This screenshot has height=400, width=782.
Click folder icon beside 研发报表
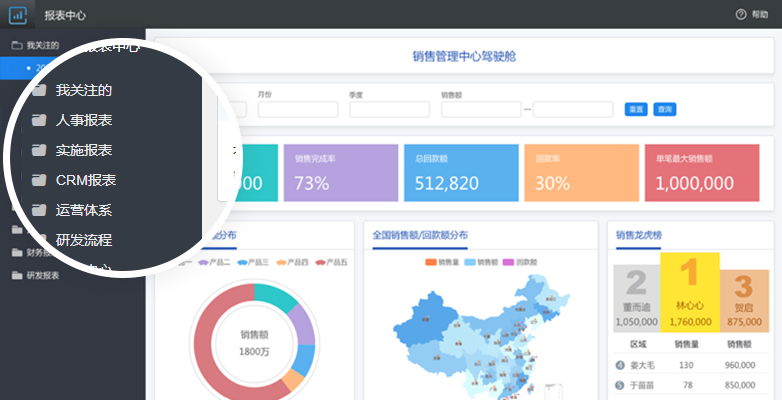point(17,275)
